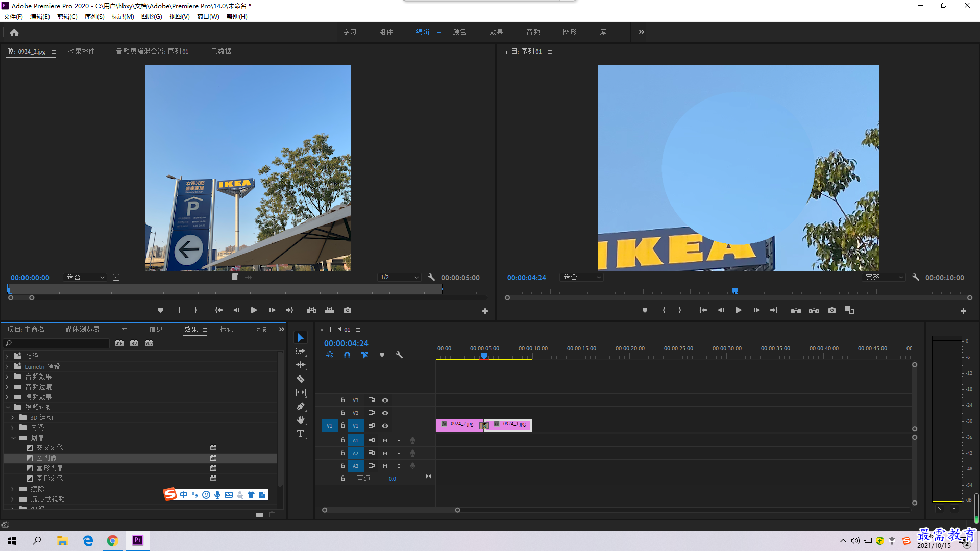
Task: Open Source monitor resolution 1/2 dropdown
Action: coord(399,278)
